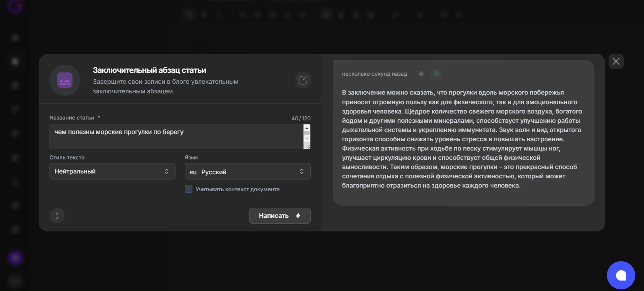Click the insert-into-document arrow icon

[x=303, y=80]
